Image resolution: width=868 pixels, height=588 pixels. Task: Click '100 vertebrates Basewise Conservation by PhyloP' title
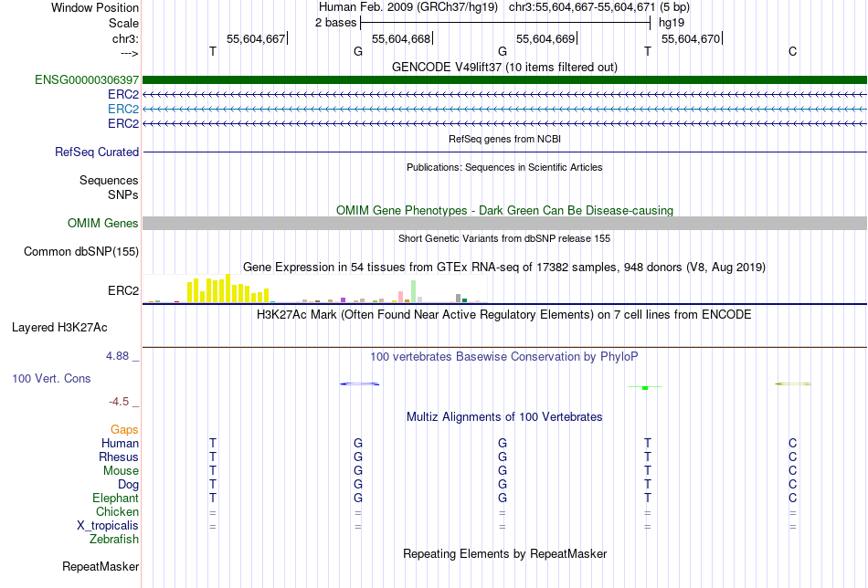tap(504, 357)
